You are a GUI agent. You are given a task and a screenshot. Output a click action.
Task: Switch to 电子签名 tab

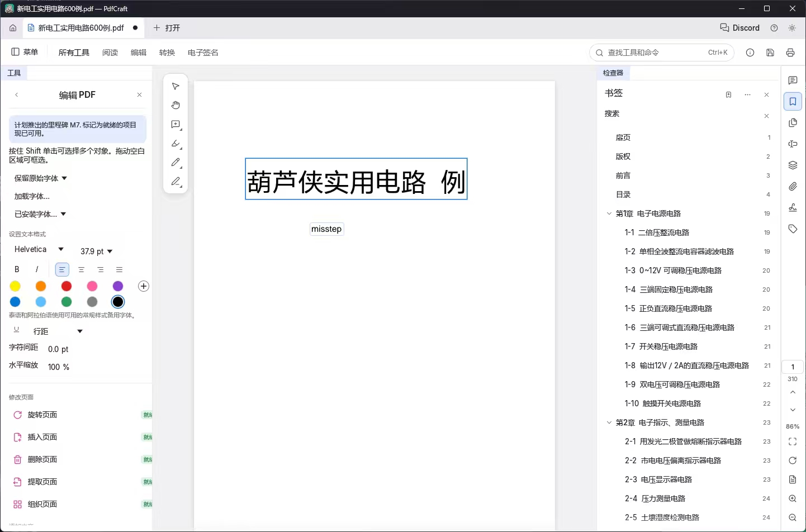pyautogui.click(x=203, y=53)
